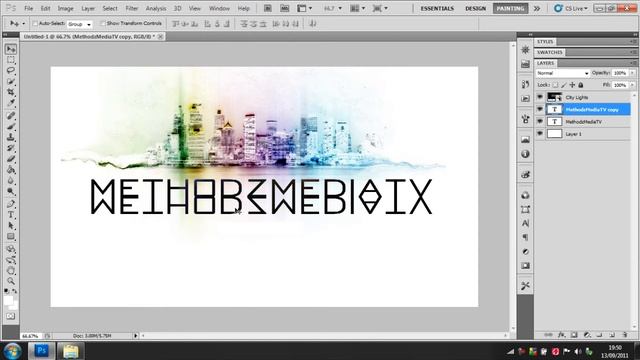
Task: Switch to the Swatches panel tab
Action: click(x=550, y=52)
